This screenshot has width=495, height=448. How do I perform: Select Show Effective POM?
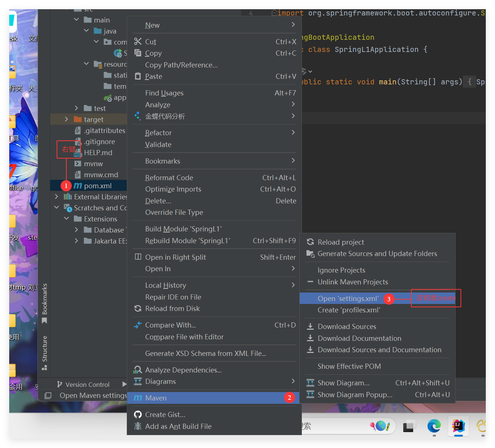pos(377,366)
